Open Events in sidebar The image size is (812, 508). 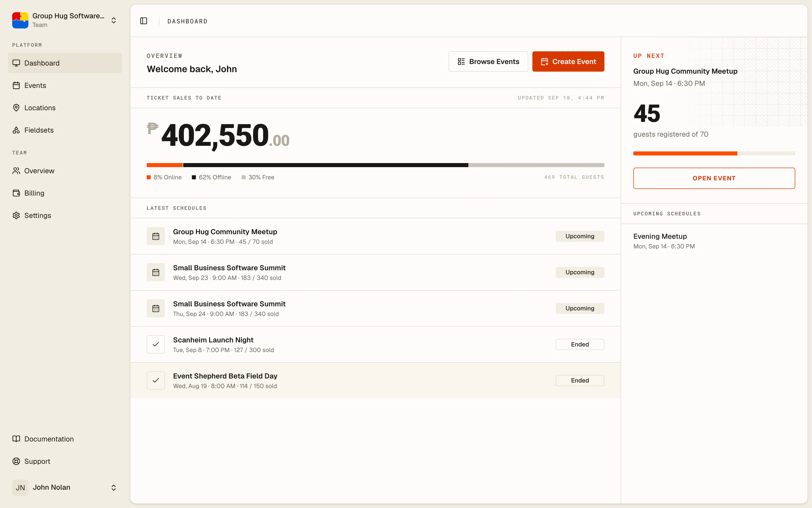(65, 85)
